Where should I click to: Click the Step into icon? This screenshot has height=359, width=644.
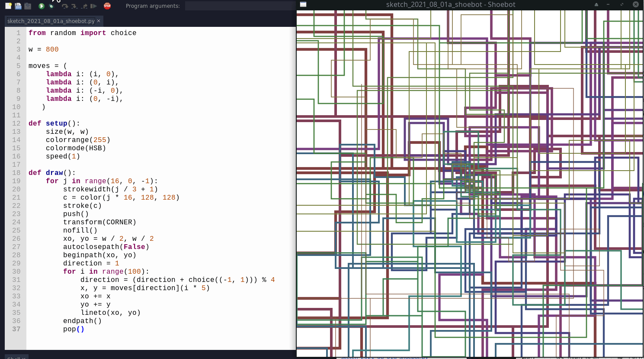pos(74,6)
